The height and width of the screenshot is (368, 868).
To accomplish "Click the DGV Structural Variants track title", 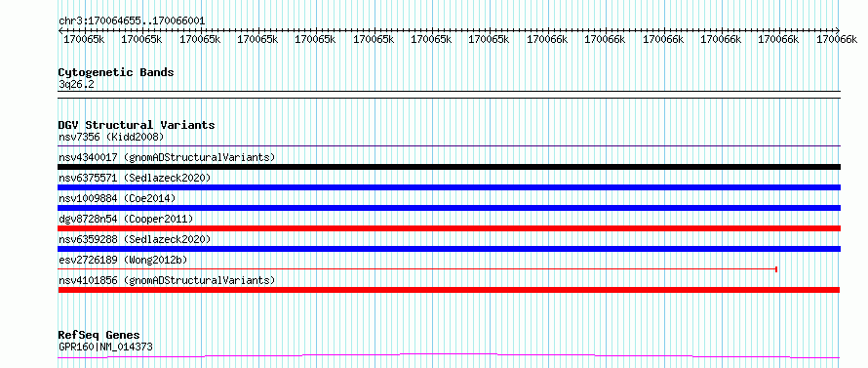I will (137, 125).
